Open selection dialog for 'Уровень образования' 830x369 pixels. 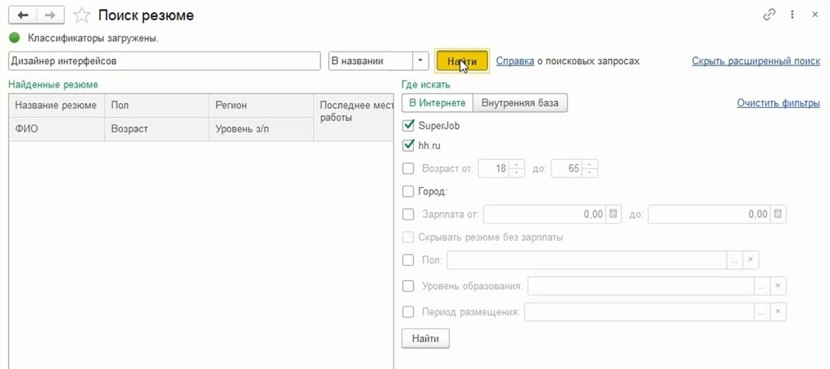click(761, 286)
